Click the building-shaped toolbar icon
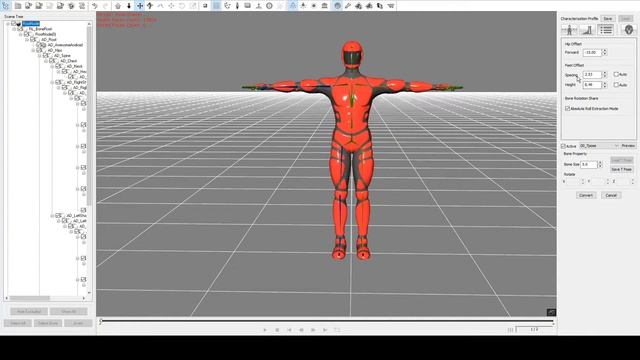The image size is (640, 360). [324, 6]
